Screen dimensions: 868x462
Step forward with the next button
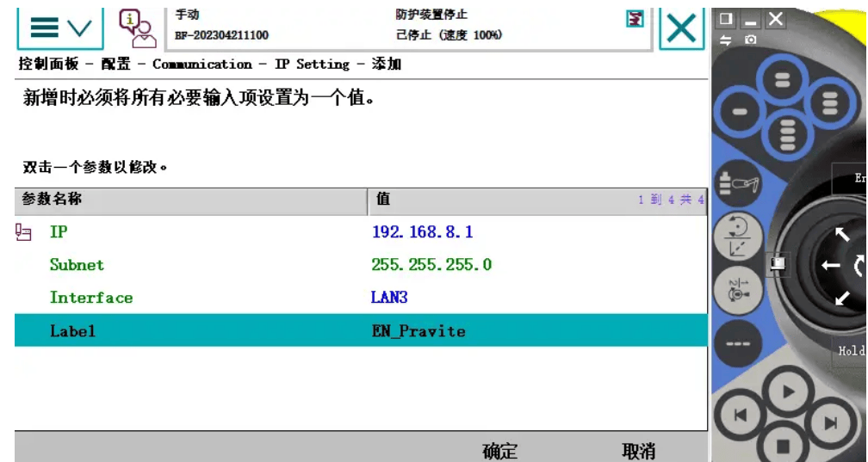[x=830, y=423]
